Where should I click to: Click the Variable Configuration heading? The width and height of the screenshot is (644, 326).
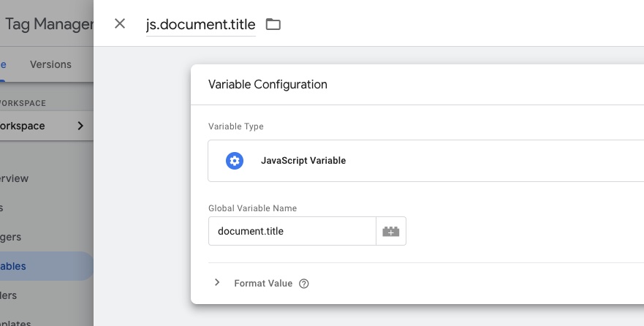coord(268,84)
